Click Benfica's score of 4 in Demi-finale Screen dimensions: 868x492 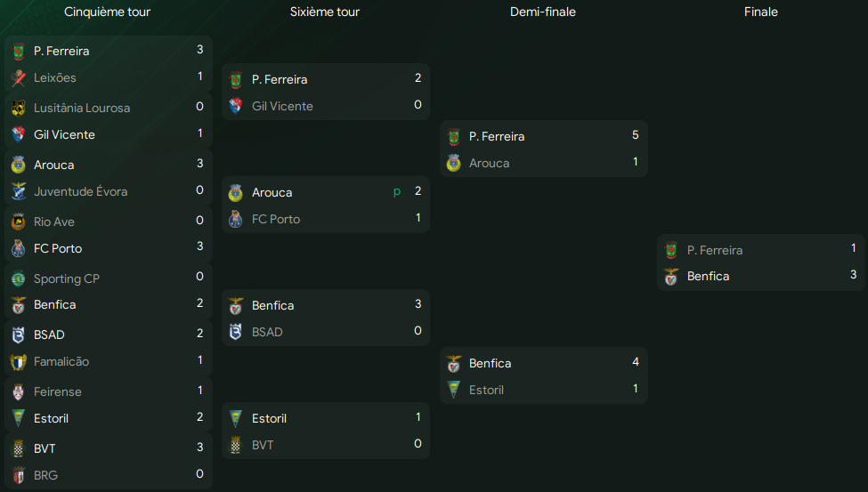pyautogui.click(x=636, y=362)
